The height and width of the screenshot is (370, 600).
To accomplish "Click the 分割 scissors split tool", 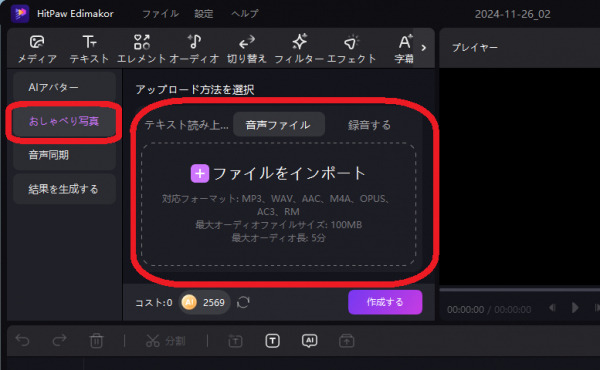I will (x=165, y=341).
